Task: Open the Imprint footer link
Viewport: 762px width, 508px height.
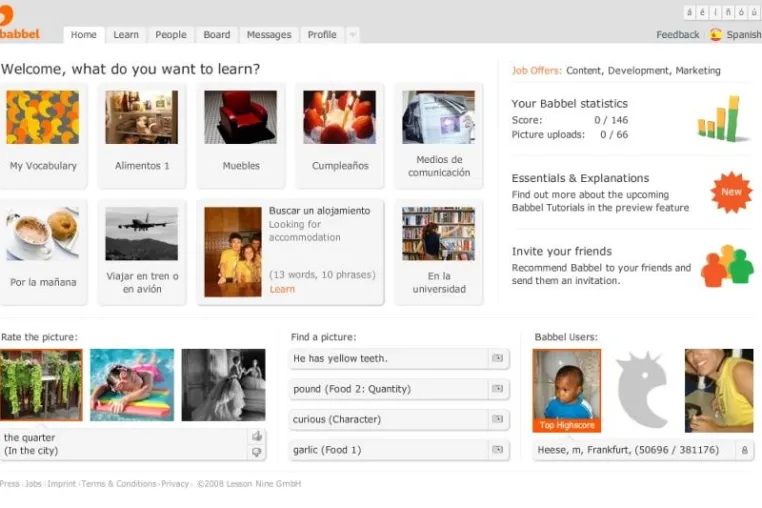Action: point(62,484)
